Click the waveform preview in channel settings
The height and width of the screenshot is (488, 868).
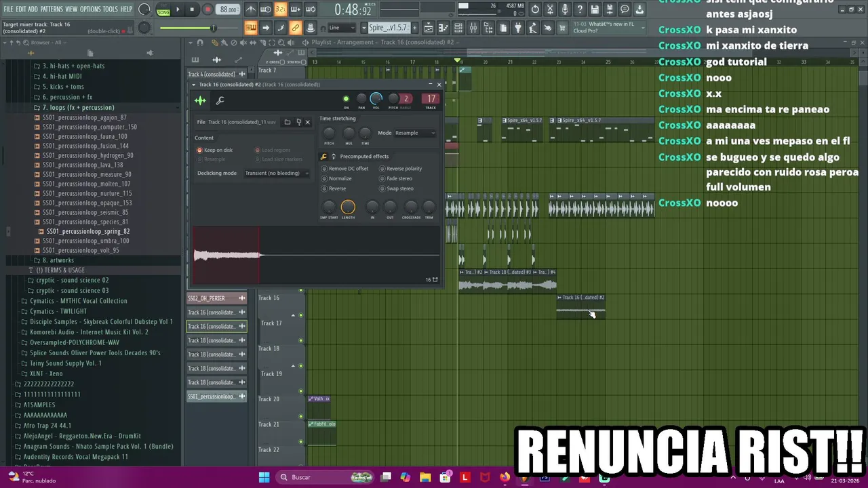[x=316, y=256]
